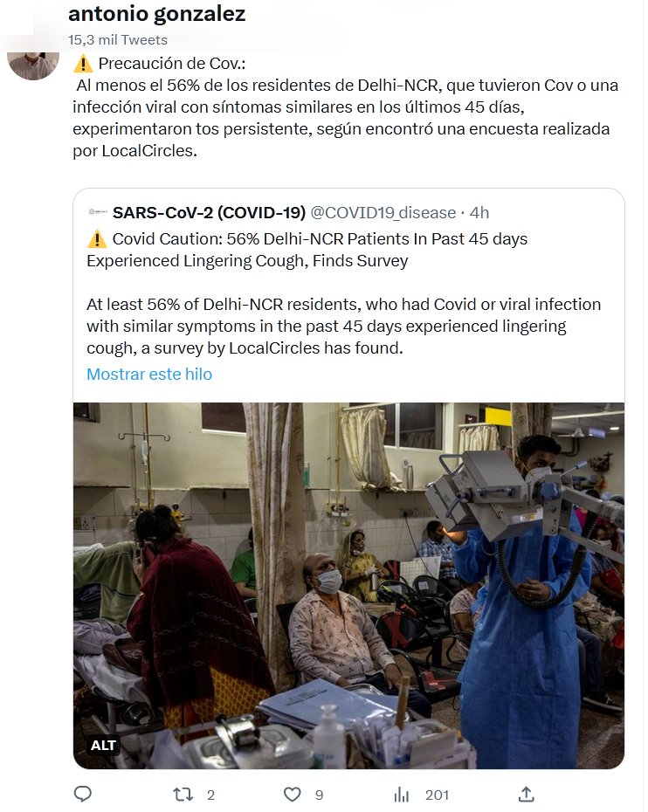This screenshot has height=812, width=648.
Task: Visit the @COVID19_disease handle
Action: click(x=383, y=212)
